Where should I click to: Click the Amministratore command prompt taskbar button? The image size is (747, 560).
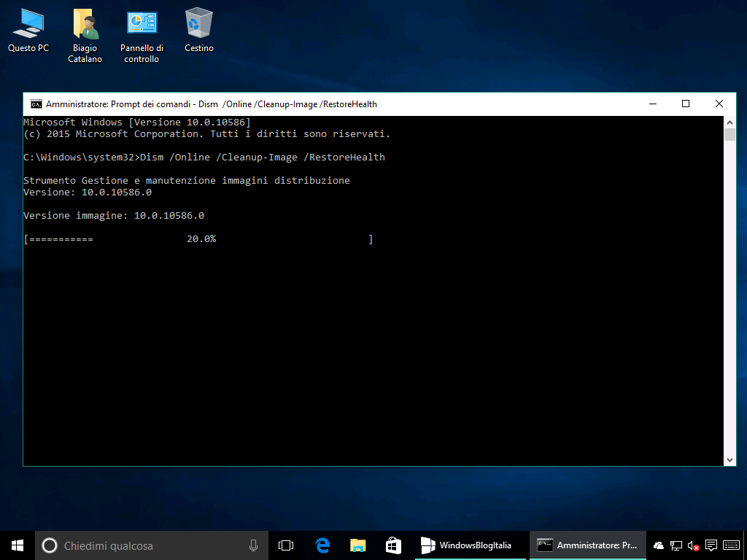[587, 545]
